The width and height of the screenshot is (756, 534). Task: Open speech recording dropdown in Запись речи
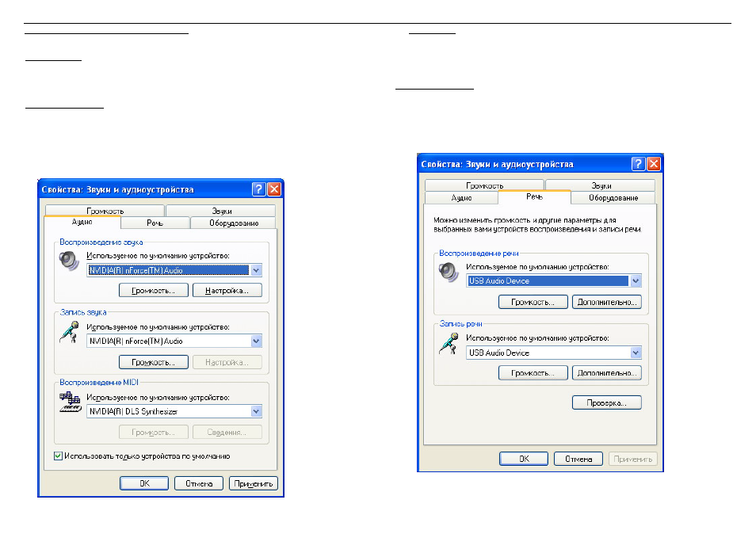(x=636, y=353)
